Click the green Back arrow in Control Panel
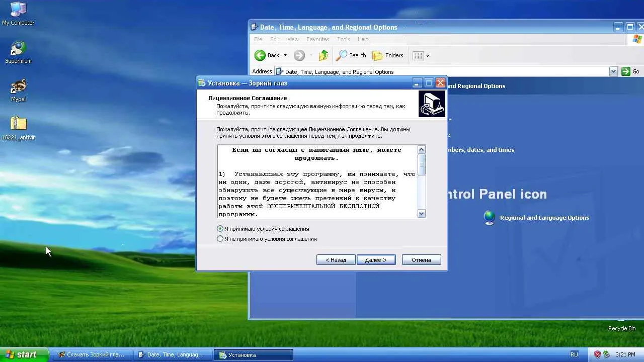 [x=260, y=55]
